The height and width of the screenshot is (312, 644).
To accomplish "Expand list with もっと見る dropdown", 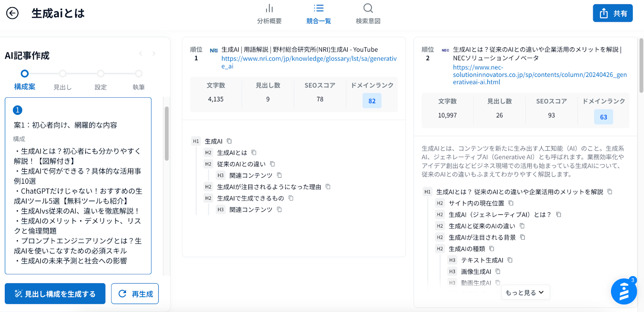I will coord(525,293).
